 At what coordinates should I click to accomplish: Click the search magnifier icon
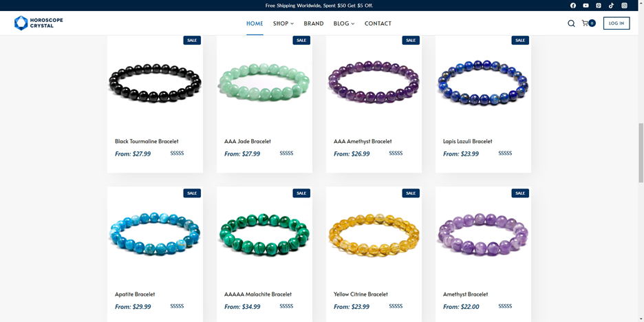click(x=571, y=23)
